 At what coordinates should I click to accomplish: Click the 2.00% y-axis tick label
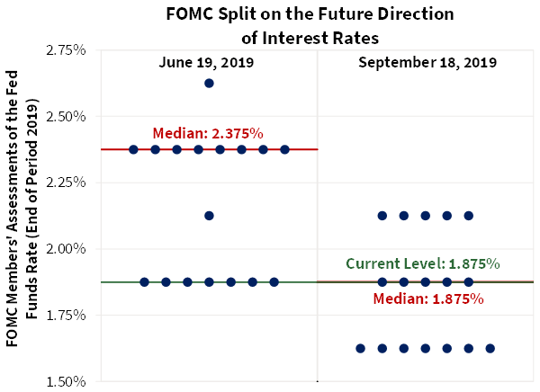coord(65,249)
